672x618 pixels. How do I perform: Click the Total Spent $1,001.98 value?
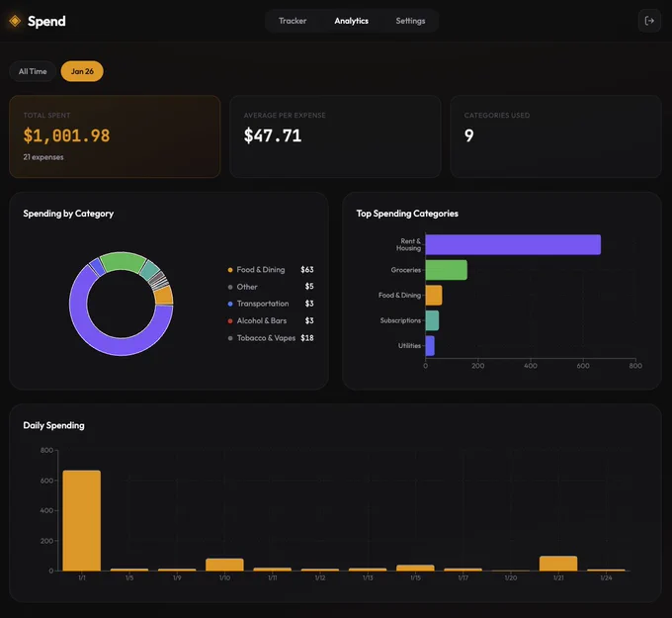(x=66, y=135)
